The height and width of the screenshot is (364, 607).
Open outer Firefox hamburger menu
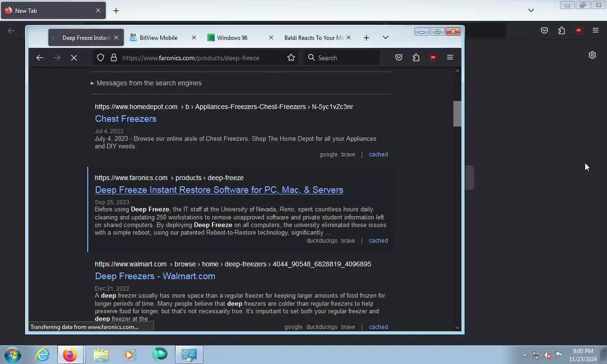[x=596, y=31]
